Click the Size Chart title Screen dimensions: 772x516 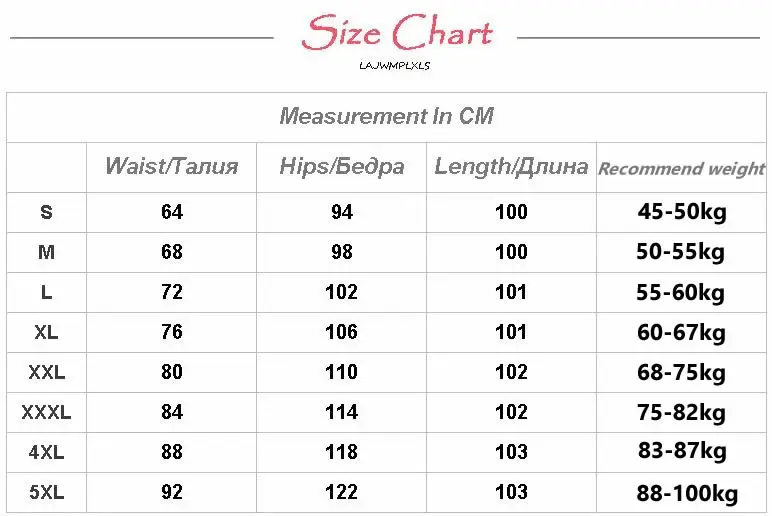397,32
